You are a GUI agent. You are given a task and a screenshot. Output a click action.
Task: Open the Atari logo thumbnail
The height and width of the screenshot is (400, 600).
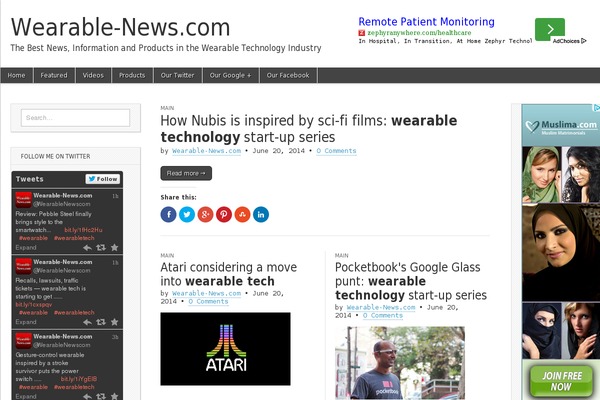tap(225, 349)
